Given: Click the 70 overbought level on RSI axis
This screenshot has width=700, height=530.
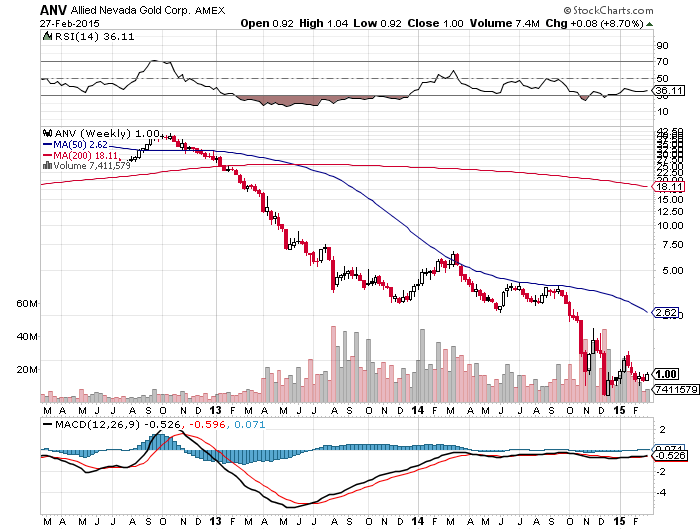Looking at the screenshot, I should pyautogui.click(x=662, y=62).
